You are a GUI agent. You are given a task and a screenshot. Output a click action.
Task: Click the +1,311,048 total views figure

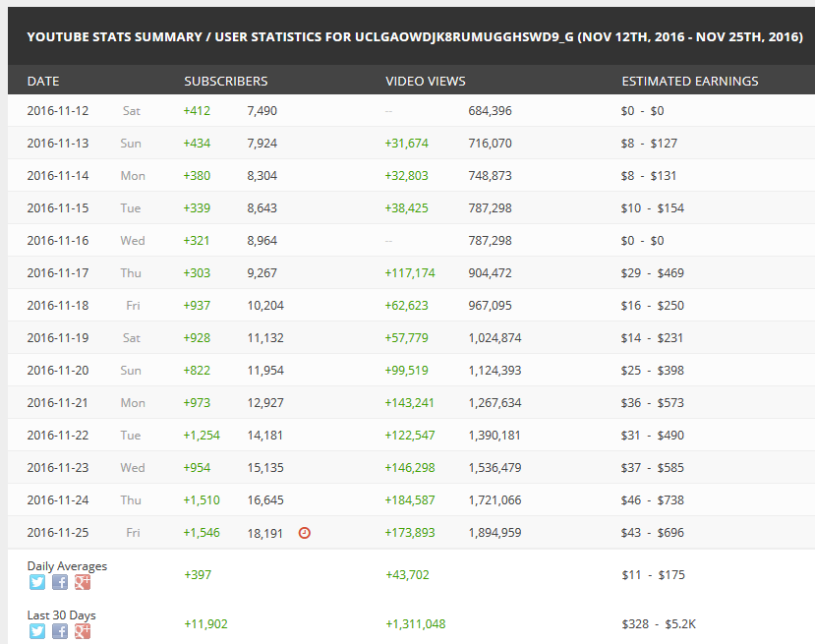click(415, 623)
